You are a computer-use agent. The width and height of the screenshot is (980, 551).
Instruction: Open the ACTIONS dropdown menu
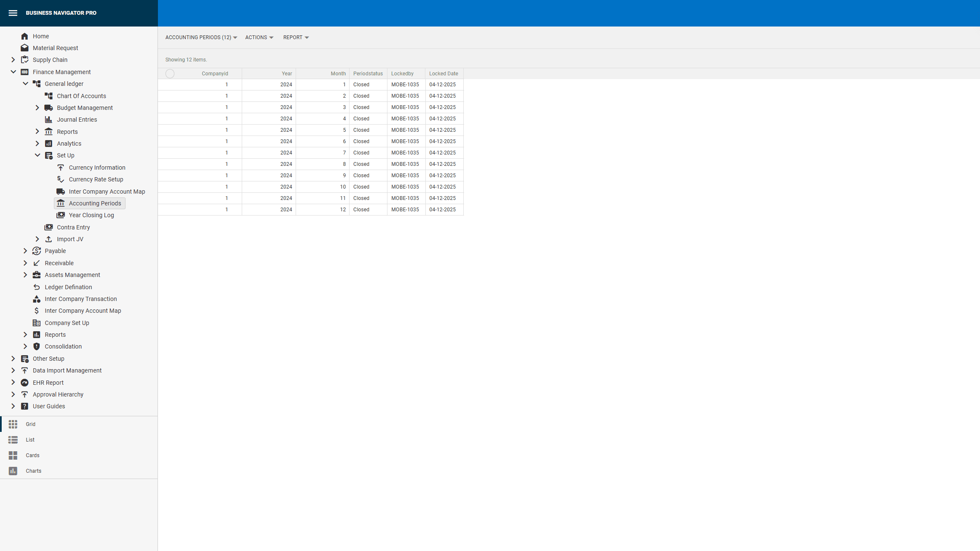click(x=259, y=37)
